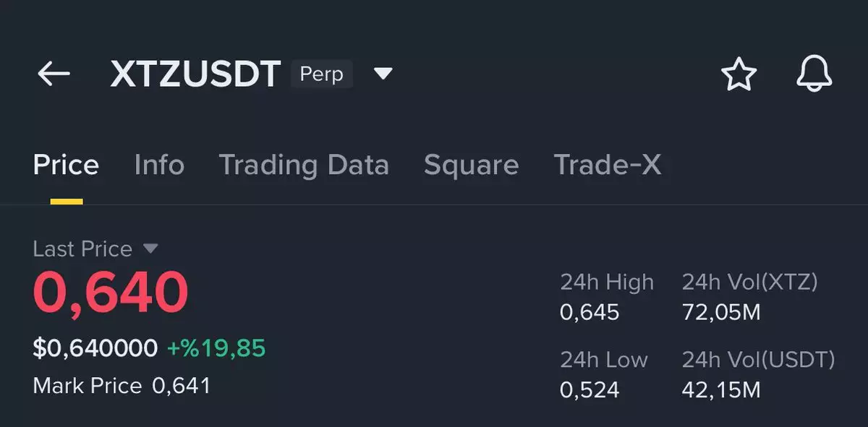The image size is (868, 427).
Task: Tap the large 0,640 last price
Action: pyautogui.click(x=111, y=293)
